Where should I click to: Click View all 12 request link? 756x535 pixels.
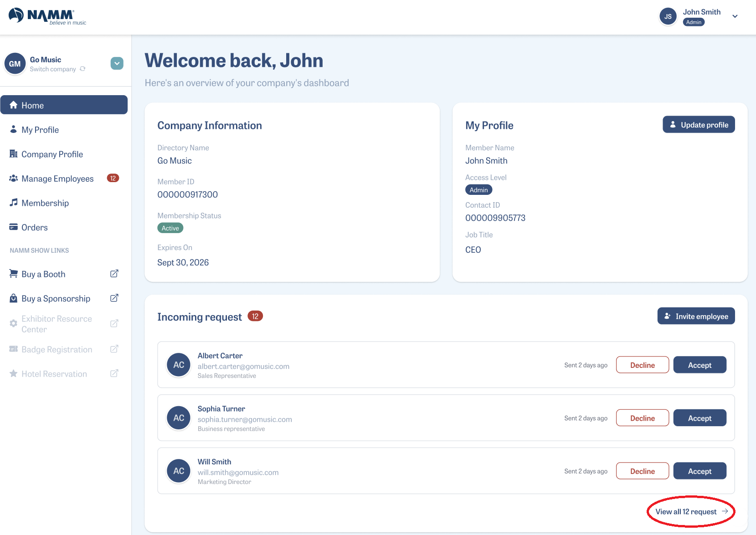point(691,512)
